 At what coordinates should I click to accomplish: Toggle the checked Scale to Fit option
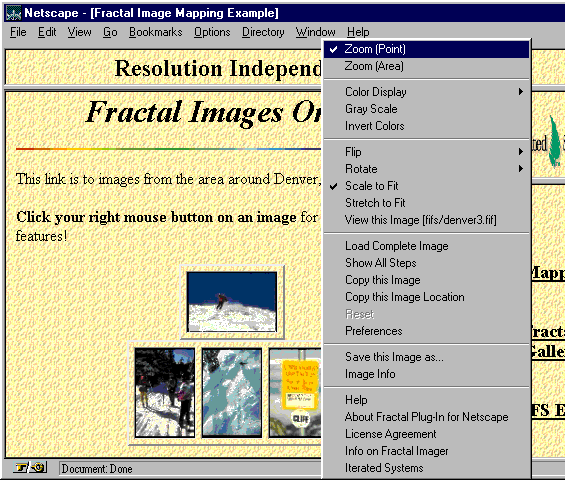[427, 186]
